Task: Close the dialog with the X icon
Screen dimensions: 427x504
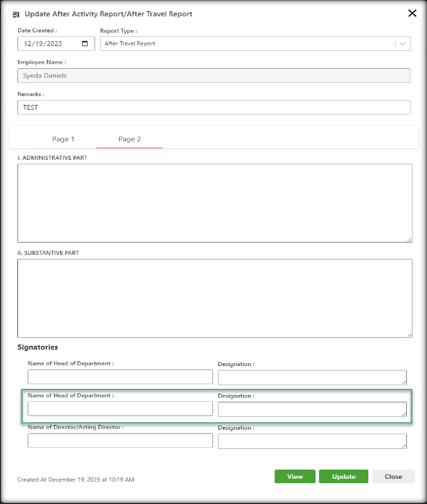Action: pyautogui.click(x=412, y=13)
